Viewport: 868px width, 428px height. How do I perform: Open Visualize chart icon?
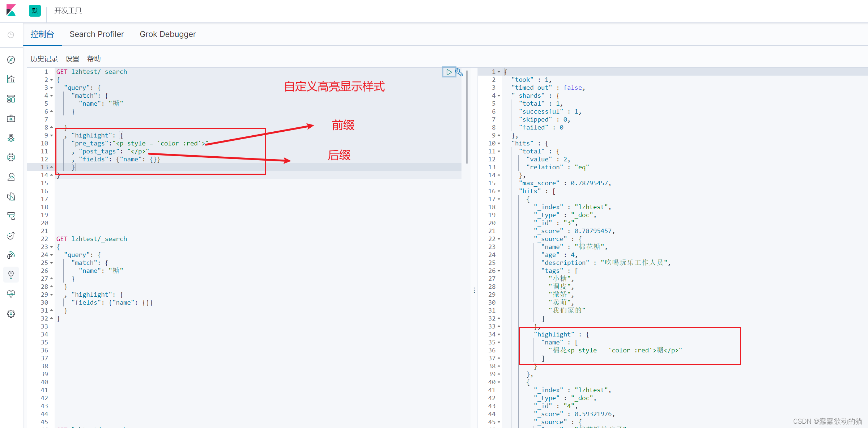pyautogui.click(x=11, y=79)
